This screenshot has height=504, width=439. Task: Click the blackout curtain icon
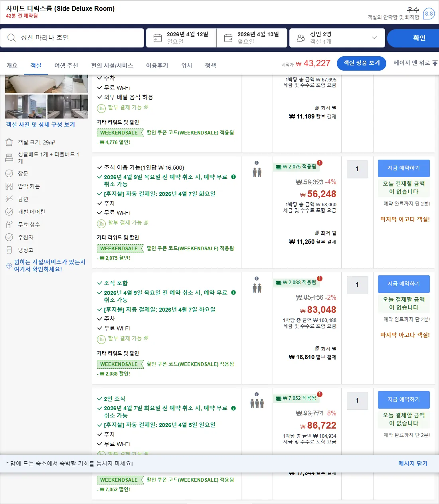9,186
